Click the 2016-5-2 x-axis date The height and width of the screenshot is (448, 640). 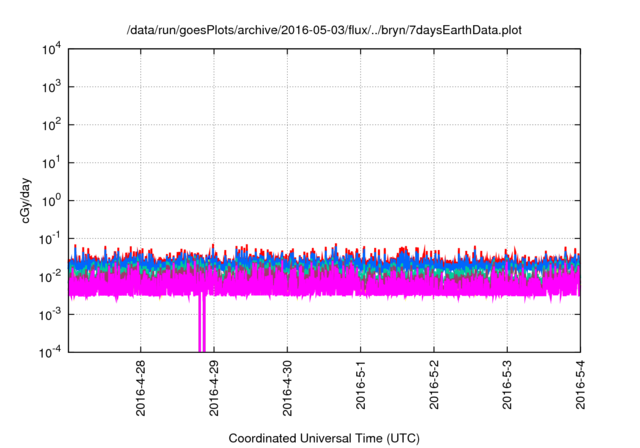pos(434,385)
